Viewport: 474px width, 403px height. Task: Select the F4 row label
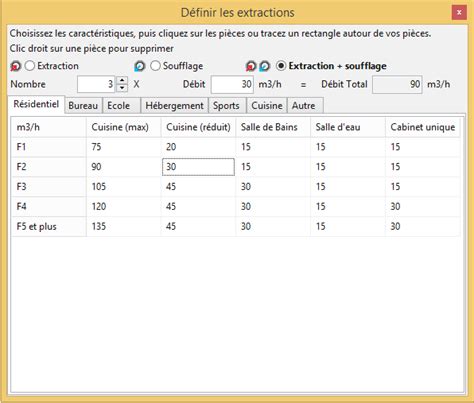click(x=49, y=206)
